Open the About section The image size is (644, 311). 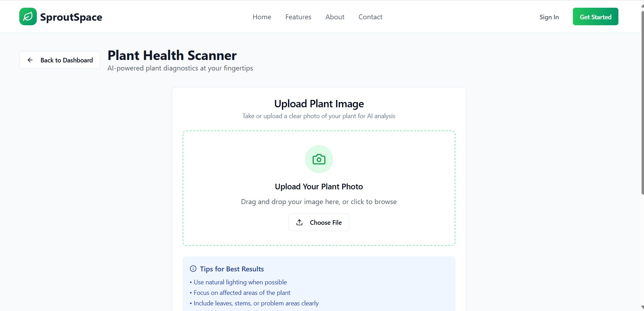(334, 16)
